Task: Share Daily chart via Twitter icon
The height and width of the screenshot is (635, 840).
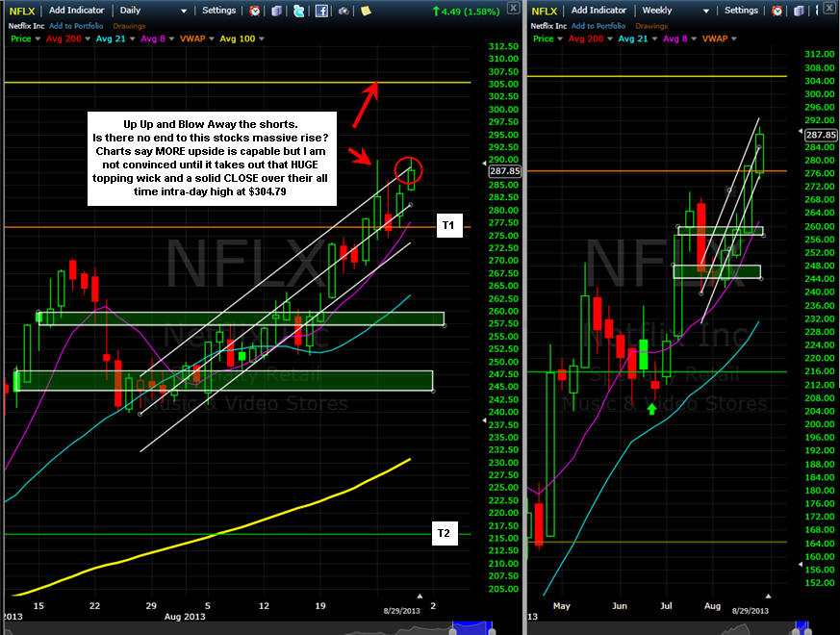Action: (299, 11)
